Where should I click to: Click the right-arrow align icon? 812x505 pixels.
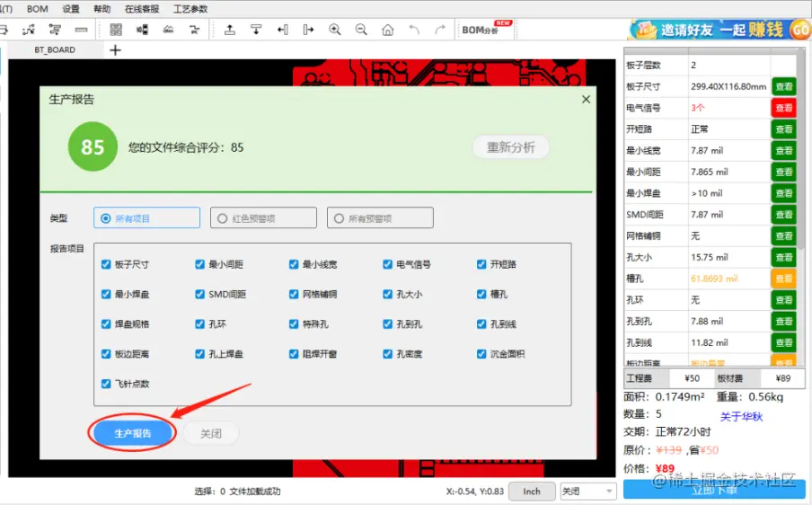pyautogui.click(x=309, y=30)
